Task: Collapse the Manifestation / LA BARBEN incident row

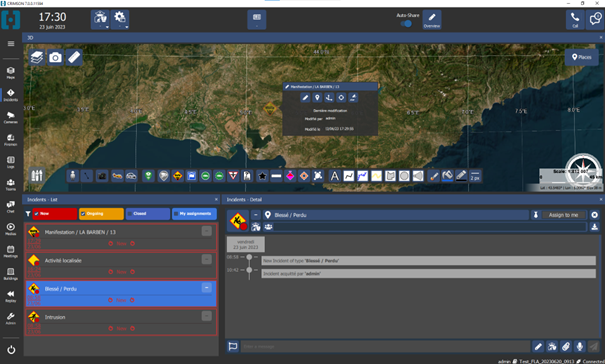Action: tap(207, 231)
